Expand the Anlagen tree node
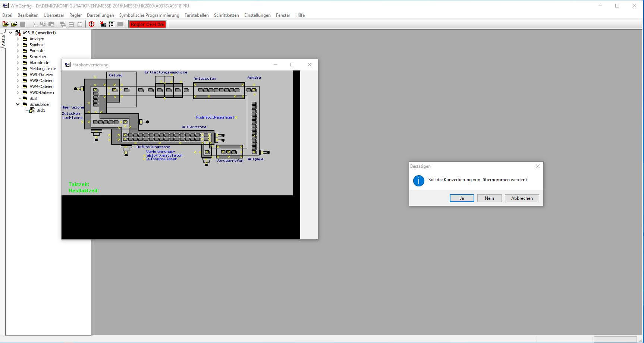The width and height of the screenshot is (644, 343). (18, 39)
